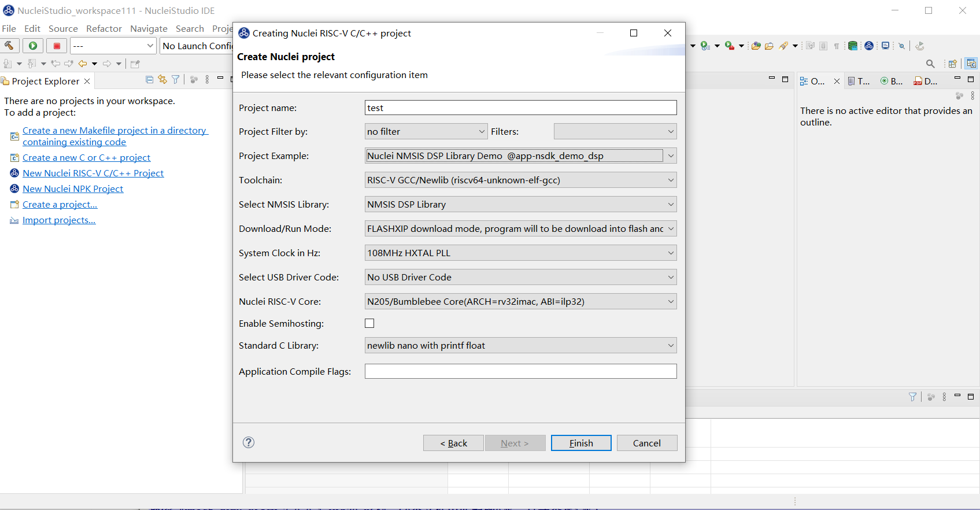Expand the Project Example dropdown
This screenshot has height=510, width=980.
coord(670,156)
